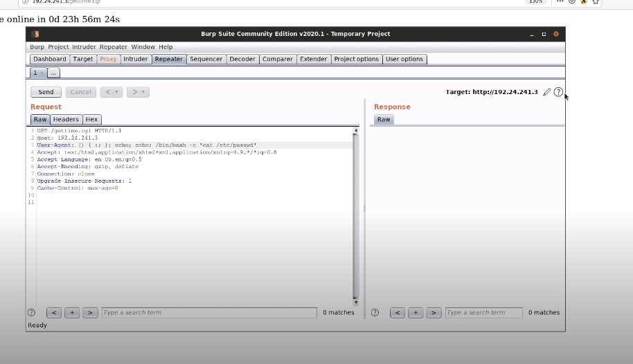633x364 pixels.
Task: Open new repeater tab with the ... tab
Action: (53, 73)
